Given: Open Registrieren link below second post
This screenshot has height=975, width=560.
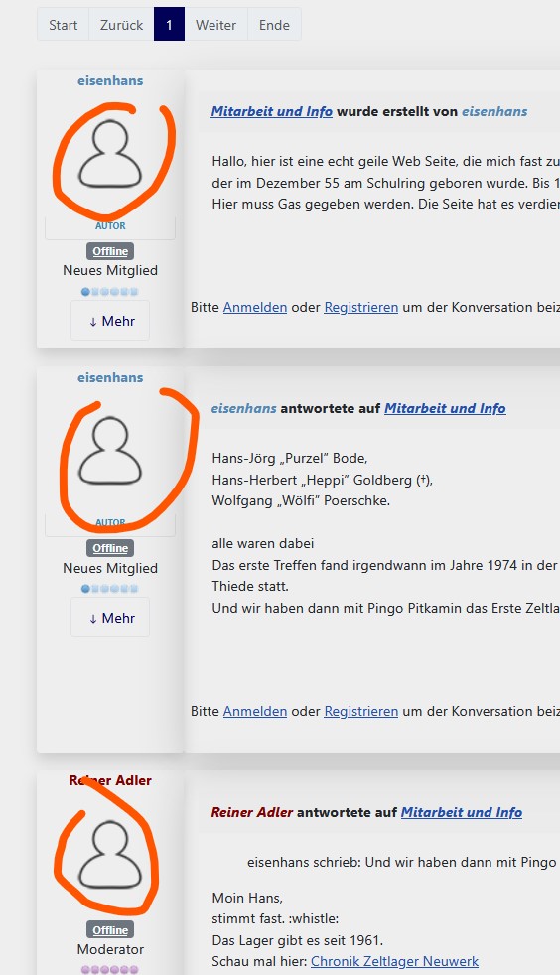Looking at the screenshot, I should 361,711.
